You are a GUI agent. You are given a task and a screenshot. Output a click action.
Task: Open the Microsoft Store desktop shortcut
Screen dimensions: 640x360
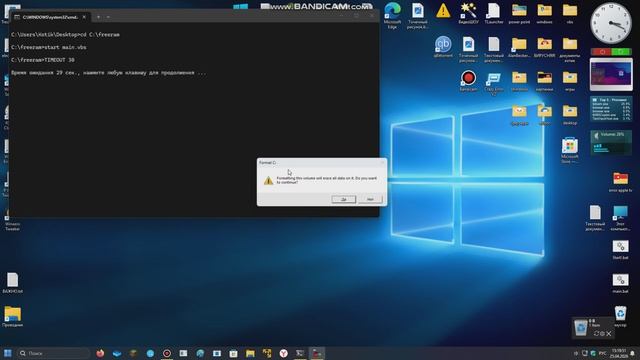pos(569,150)
